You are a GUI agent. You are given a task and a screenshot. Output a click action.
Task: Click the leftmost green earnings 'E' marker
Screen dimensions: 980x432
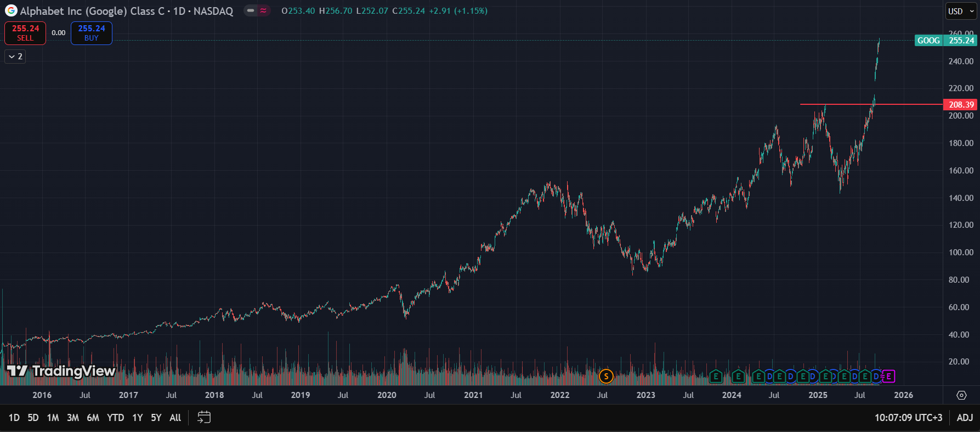(715, 376)
